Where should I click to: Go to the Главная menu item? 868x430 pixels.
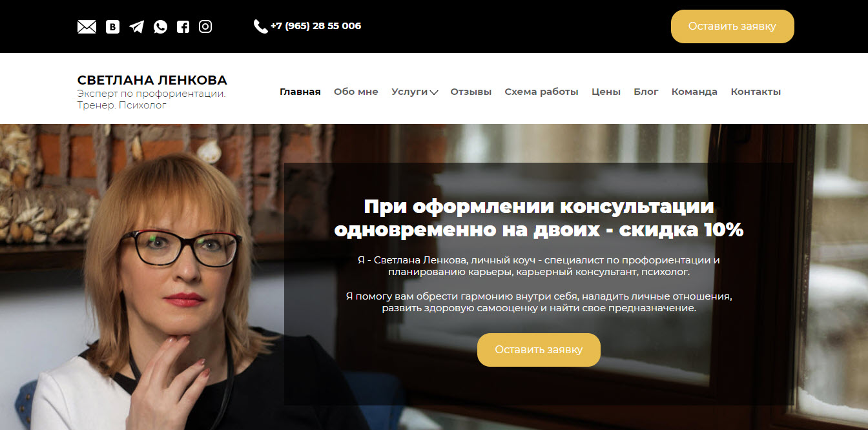(300, 92)
